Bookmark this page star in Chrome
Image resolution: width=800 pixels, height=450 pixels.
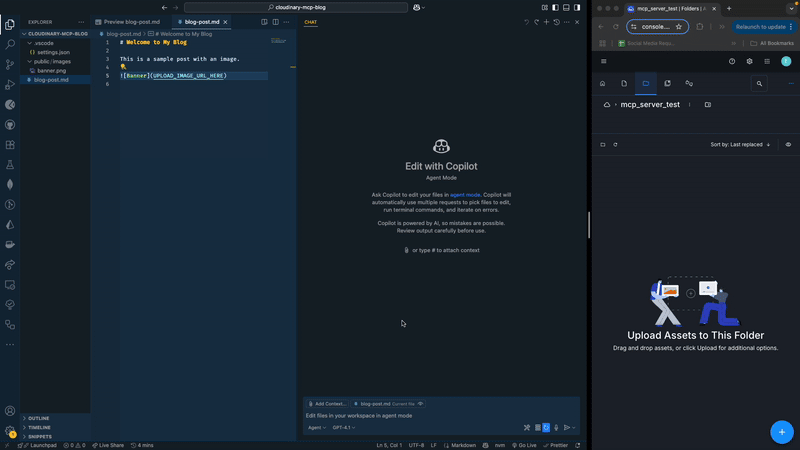point(679,27)
